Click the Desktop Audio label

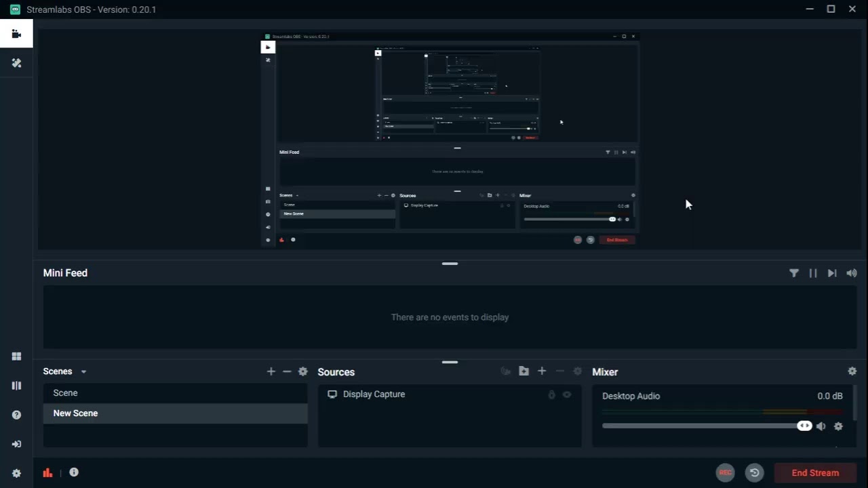(631, 396)
